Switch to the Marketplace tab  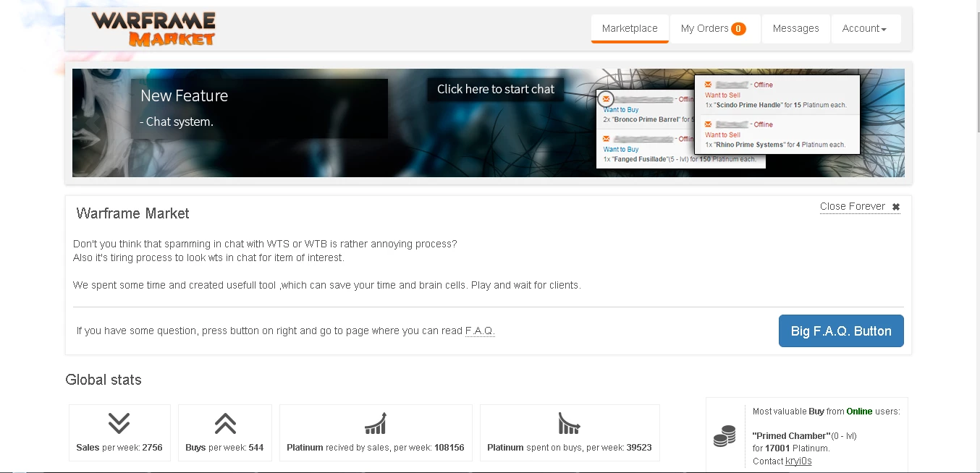[x=630, y=29]
